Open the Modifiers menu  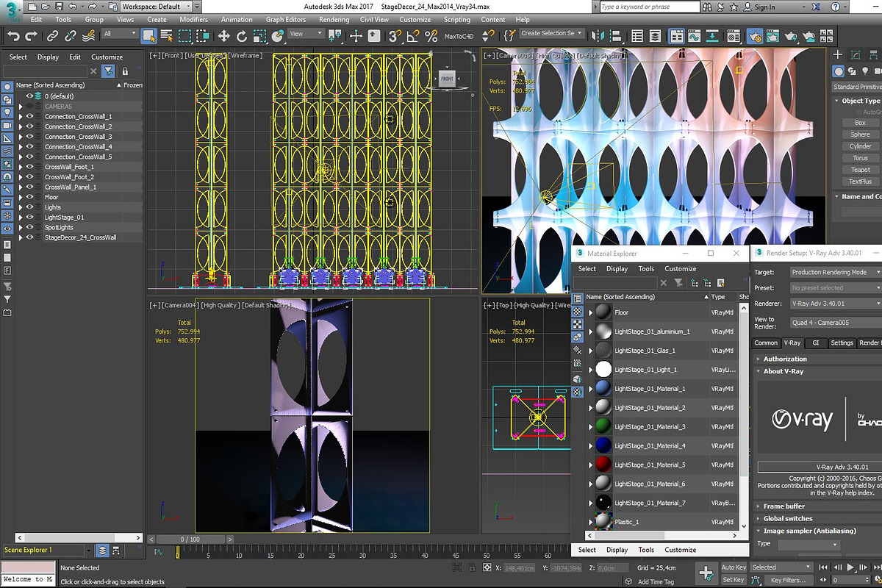(x=193, y=20)
